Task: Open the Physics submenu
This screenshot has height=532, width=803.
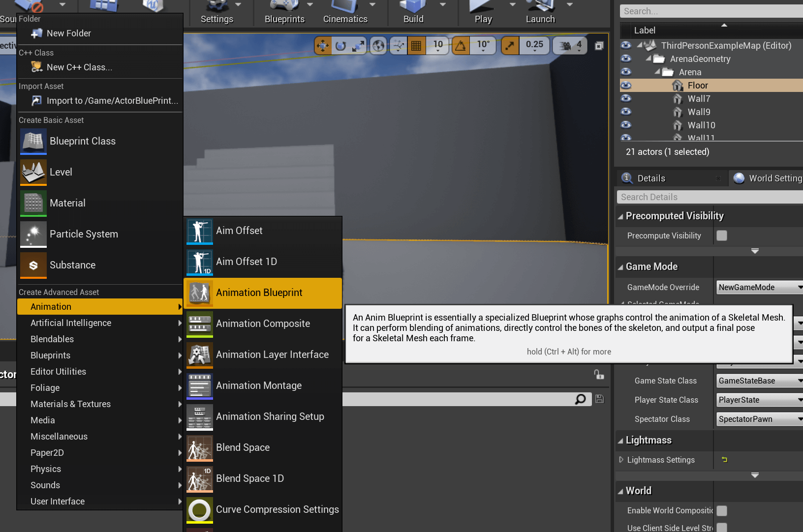Action: coord(100,469)
